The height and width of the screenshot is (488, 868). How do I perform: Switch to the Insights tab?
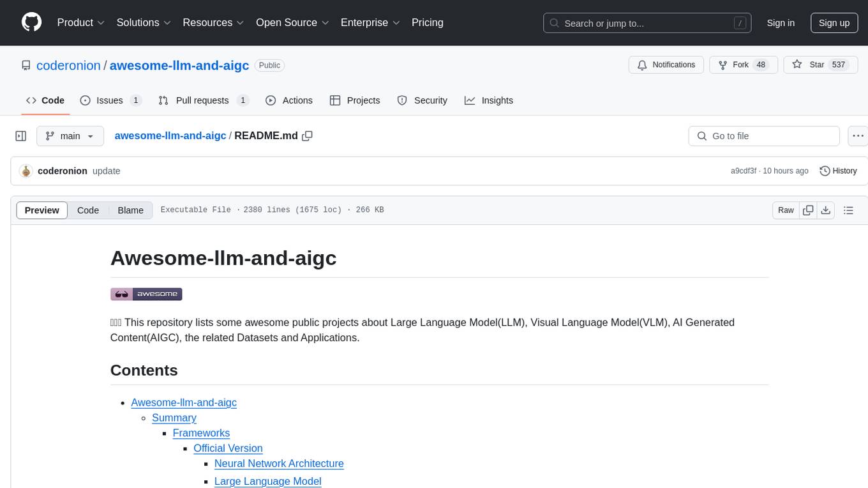489,100
